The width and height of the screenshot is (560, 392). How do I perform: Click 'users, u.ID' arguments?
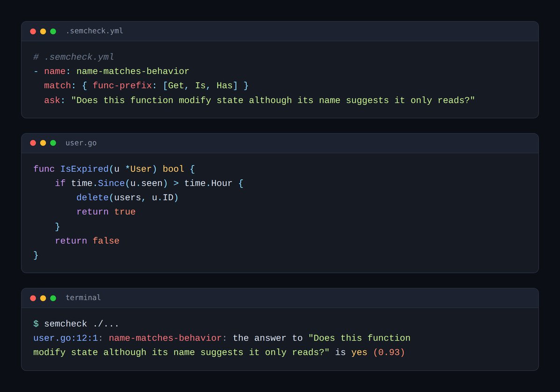click(144, 198)
